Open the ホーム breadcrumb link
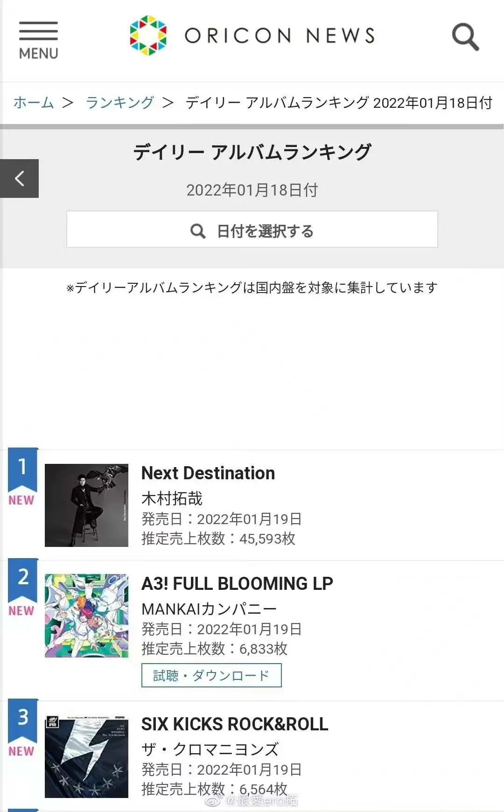Image resolution: width=504 pixels, height=812 pixels. pos(34,103)
